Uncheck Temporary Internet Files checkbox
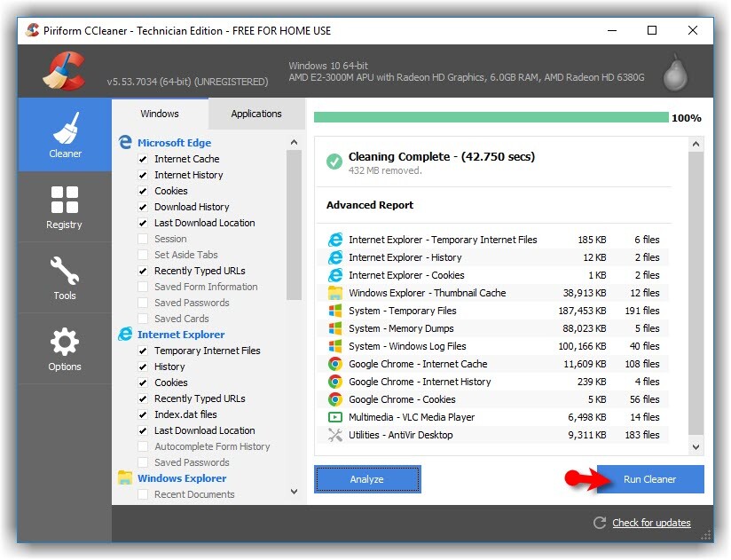 point(143,351)
